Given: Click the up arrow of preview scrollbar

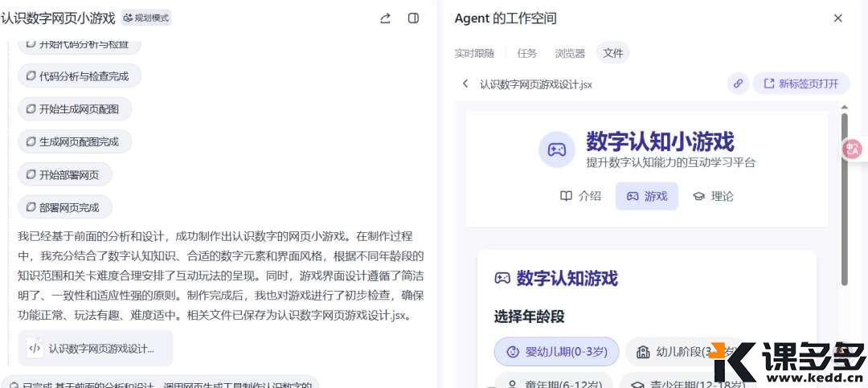Looking at the screenshot, I should point(844,107).
